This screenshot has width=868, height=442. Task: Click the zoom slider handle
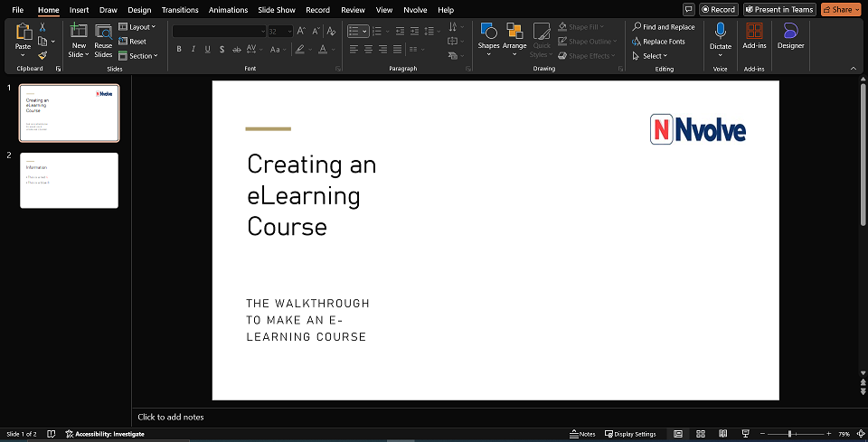tap(789, 434)
